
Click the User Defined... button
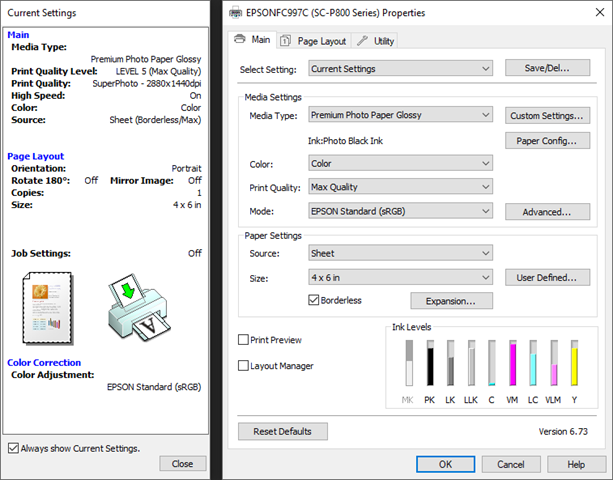pos(547,278)
